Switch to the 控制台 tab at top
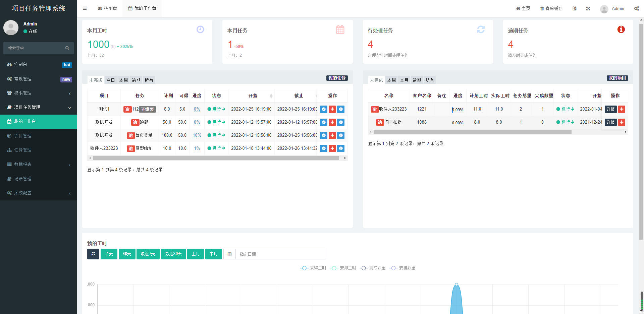 click(107, 8)
